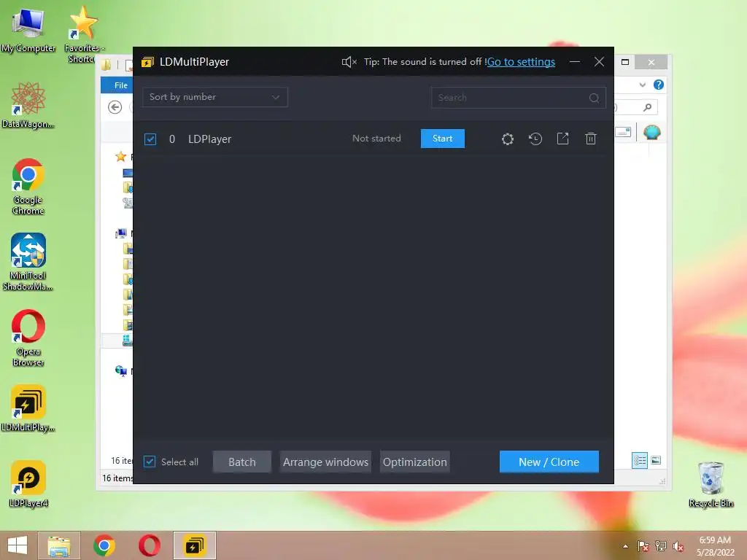Screen dimensions: 747x560
Task: Click the muted speaker icon in title bar
Action: (349, 62)
